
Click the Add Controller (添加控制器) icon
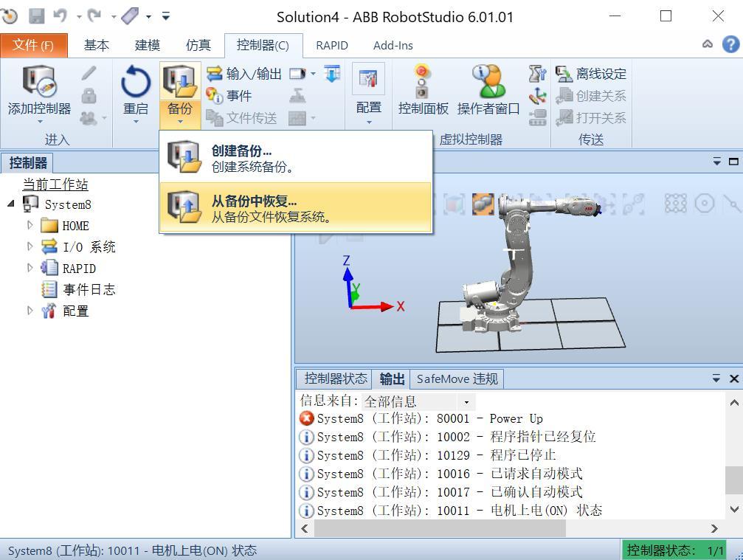(39, 80)
